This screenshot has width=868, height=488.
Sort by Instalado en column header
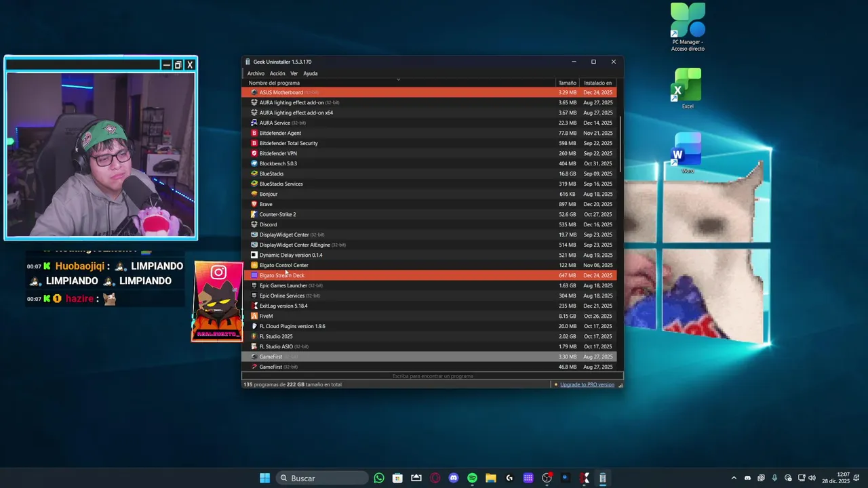[598, 83]
